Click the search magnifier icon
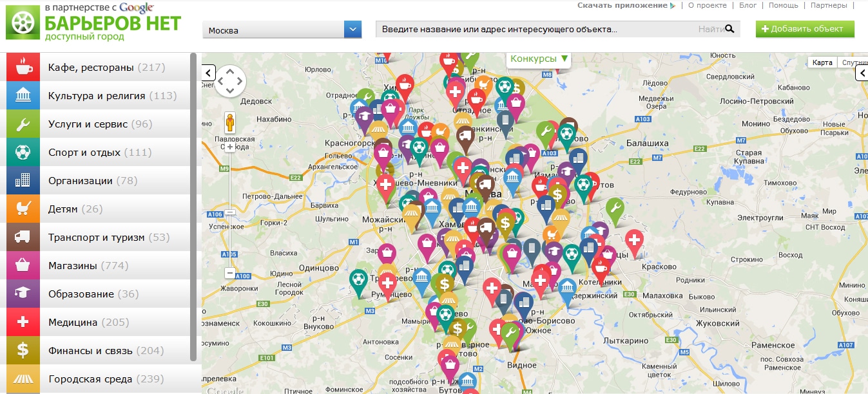Screen dimensions: 868x394 pos(729,29)
